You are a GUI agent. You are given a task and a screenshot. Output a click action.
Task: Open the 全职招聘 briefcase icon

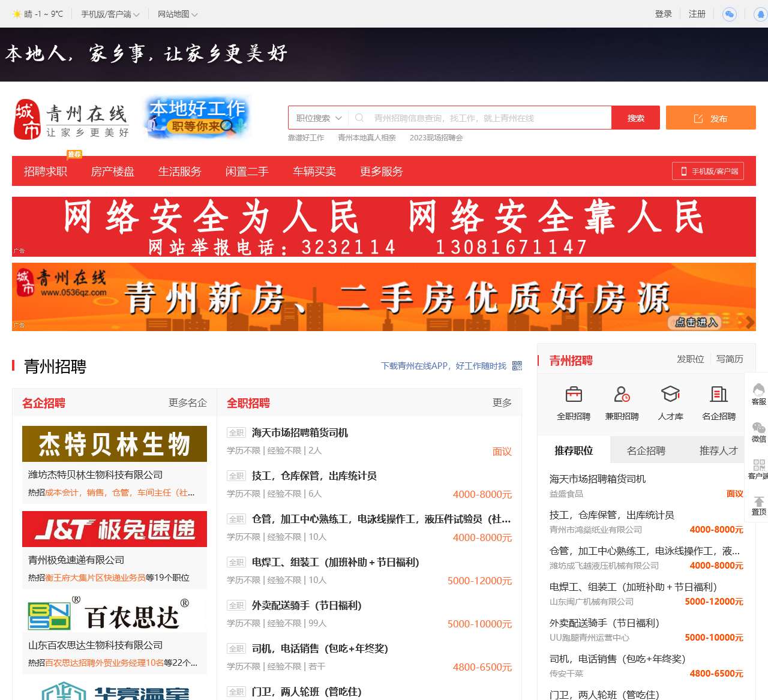pyautogui.click(x=574, y=394)
